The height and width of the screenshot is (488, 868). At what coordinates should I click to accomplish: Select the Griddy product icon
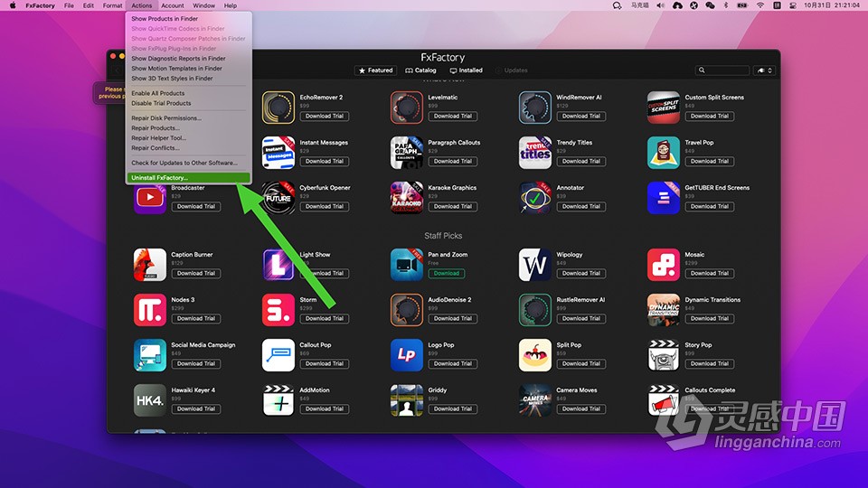(406, 400)
